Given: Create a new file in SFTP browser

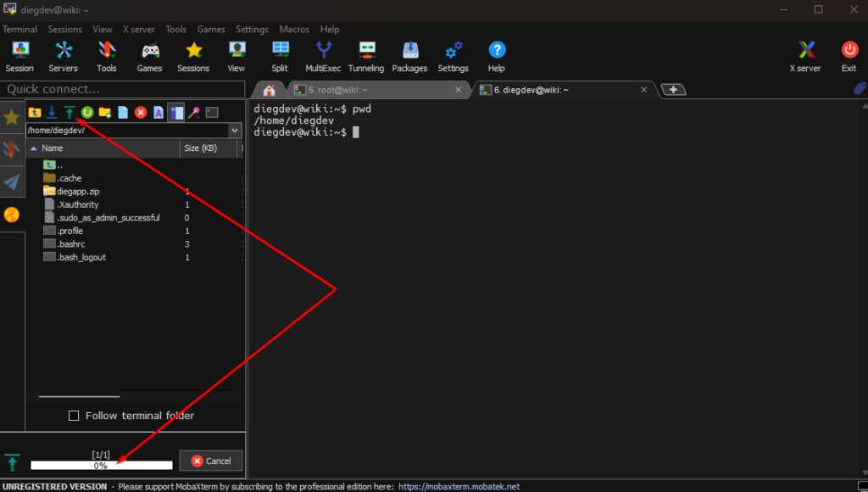Looking at the screenshot, I should (123, 113).
